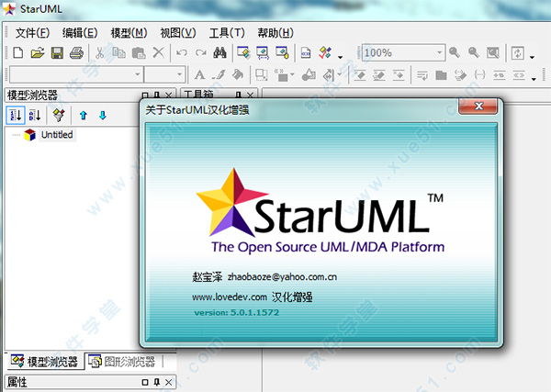Select the Untitled project in model tree

point(57,135)
